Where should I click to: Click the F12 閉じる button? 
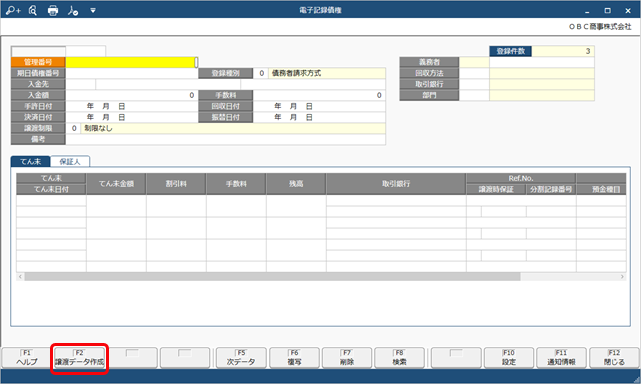(x=614, y=358)
